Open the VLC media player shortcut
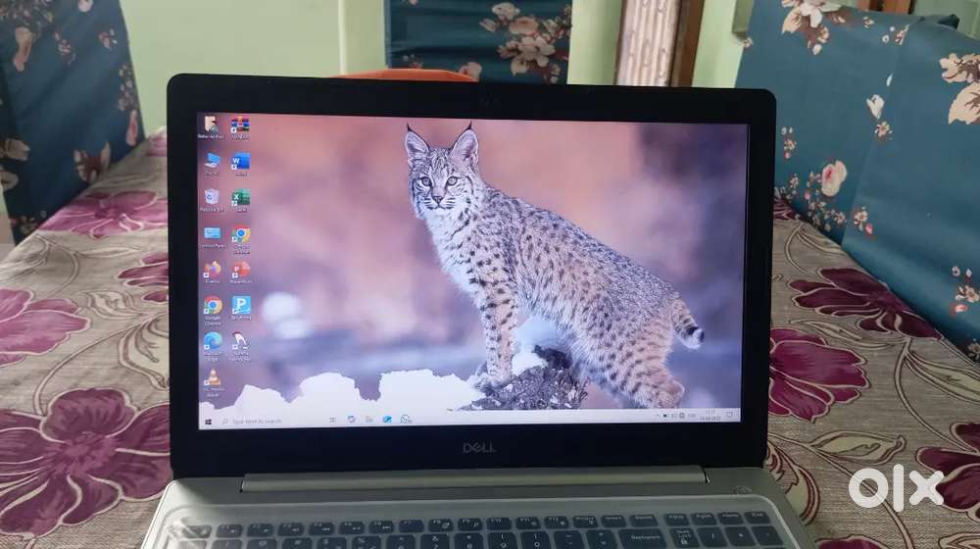The width and height of the screenshot is (980, 549). pyautogui.click(x=213, y=377)
